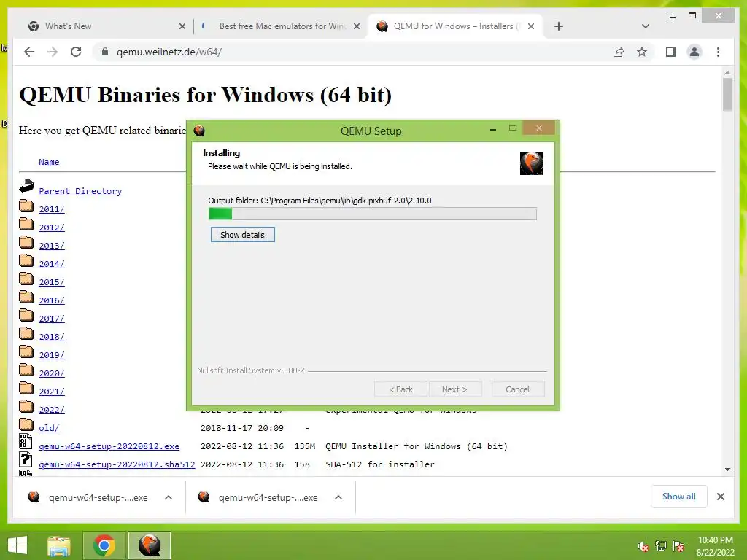This screenshot has height=560, width=747.
Task: Open the 2021/ folder link
Action: pos(52,392)
